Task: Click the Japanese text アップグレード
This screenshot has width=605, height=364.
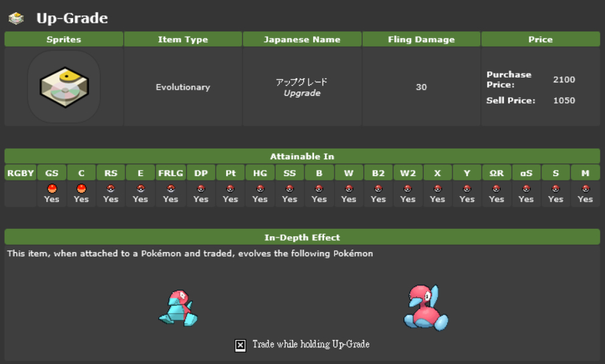Action: [x=302, y=82]
